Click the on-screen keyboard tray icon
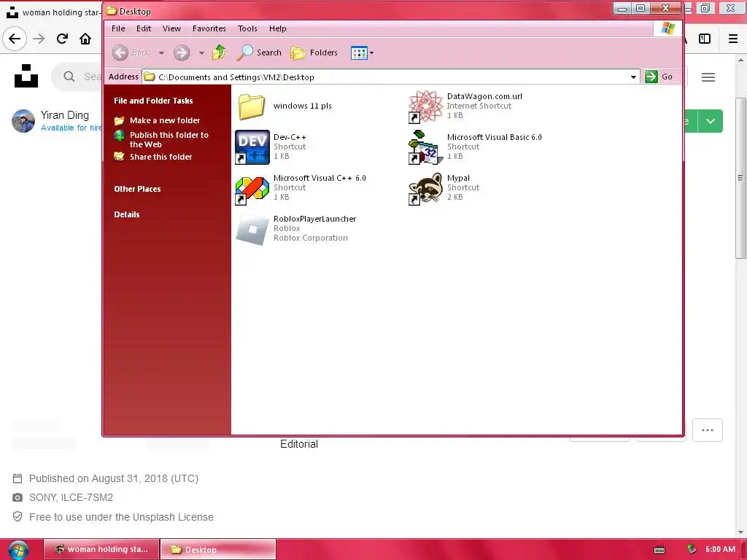The height and width of the screenshot is (560, 747). [659, 550]
